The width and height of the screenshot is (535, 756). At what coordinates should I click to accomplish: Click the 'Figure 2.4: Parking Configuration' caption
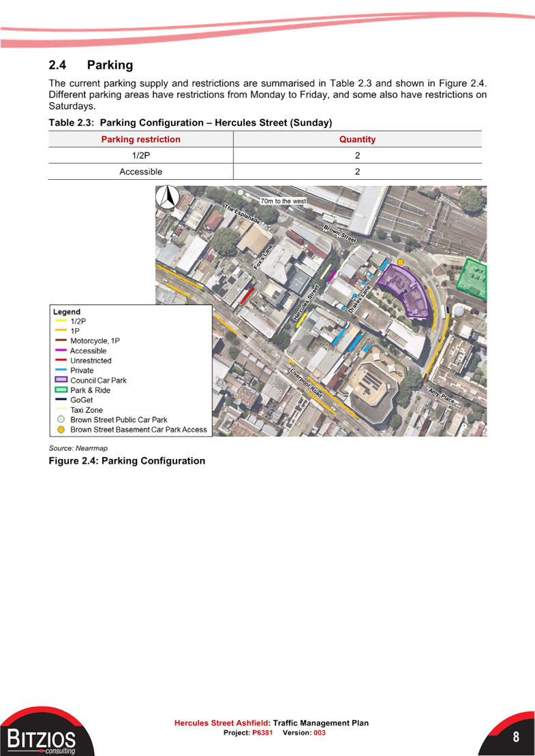[127, 461]
